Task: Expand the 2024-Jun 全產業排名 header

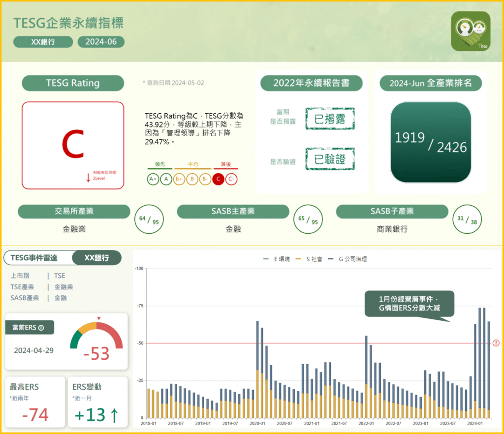Action: [431, 83]
